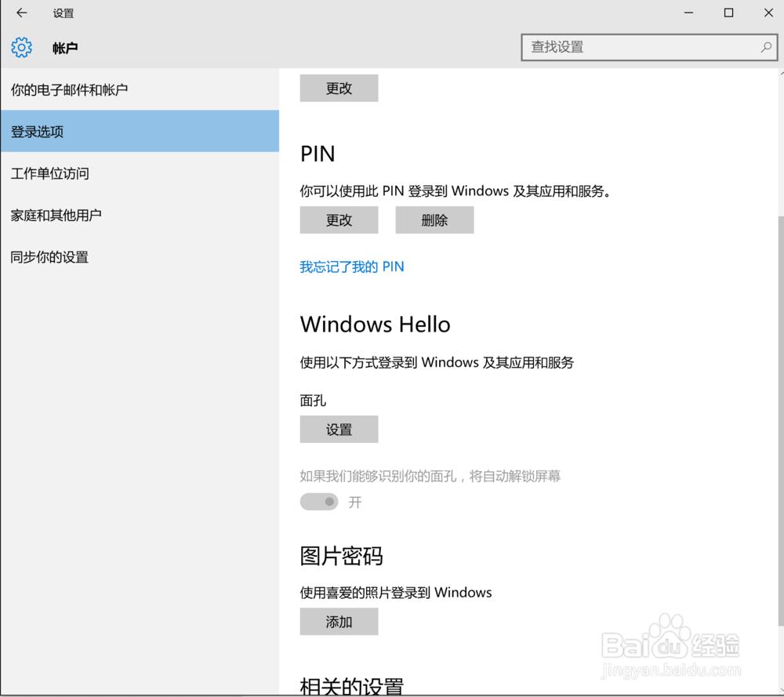Click text 使用喜爱的照片登录到 Windows
The image size is (784, 697).
pos(395,593)
